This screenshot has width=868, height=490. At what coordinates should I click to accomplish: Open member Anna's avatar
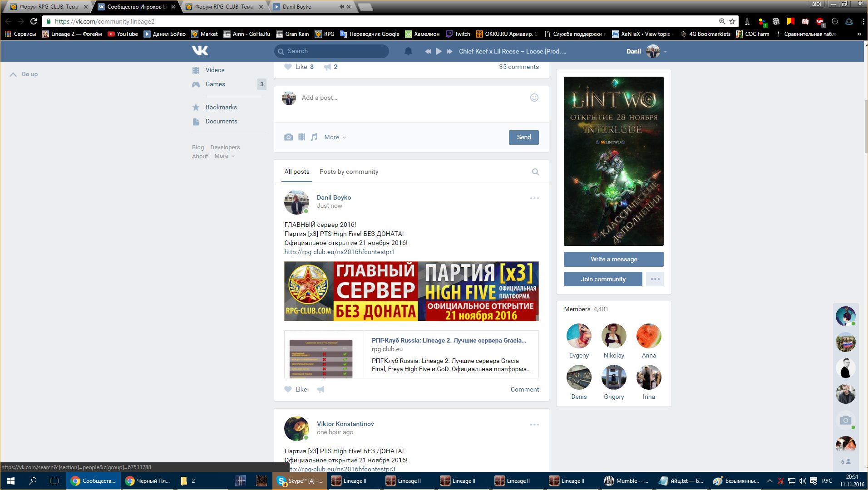click(649, 336)
